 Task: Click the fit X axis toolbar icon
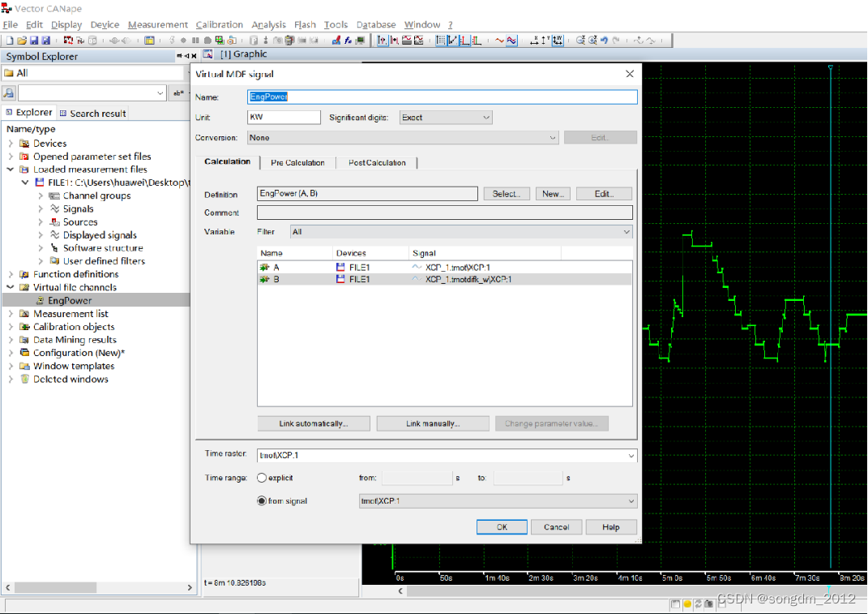click(535, 40)
